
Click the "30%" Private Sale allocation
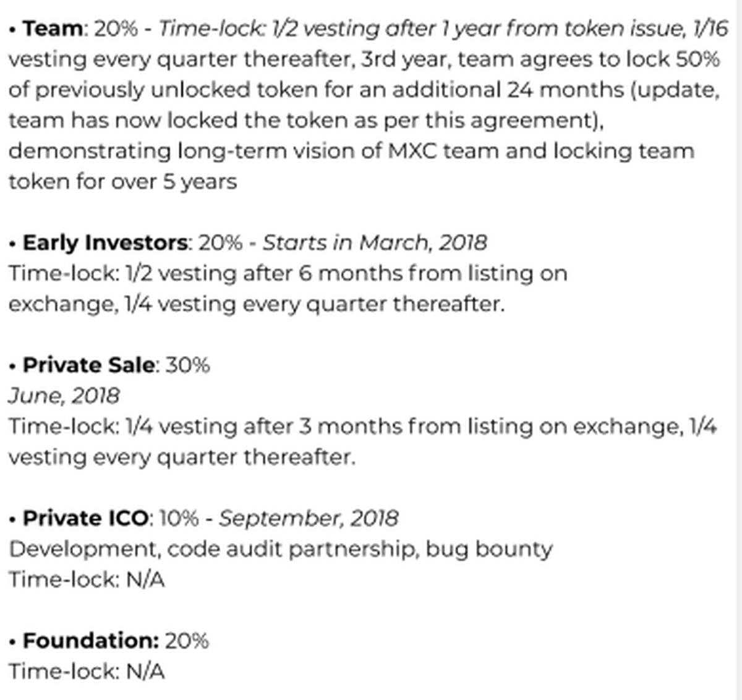[188, 365]
